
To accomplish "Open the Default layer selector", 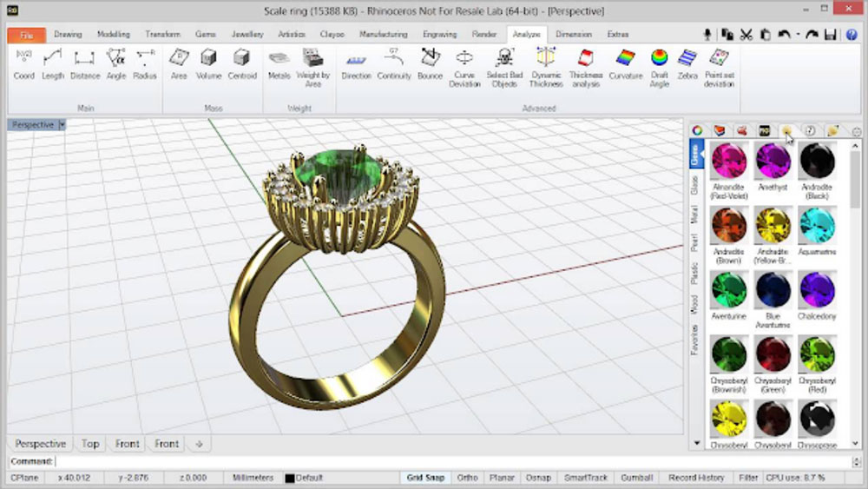I will click(x=308, y=478).
